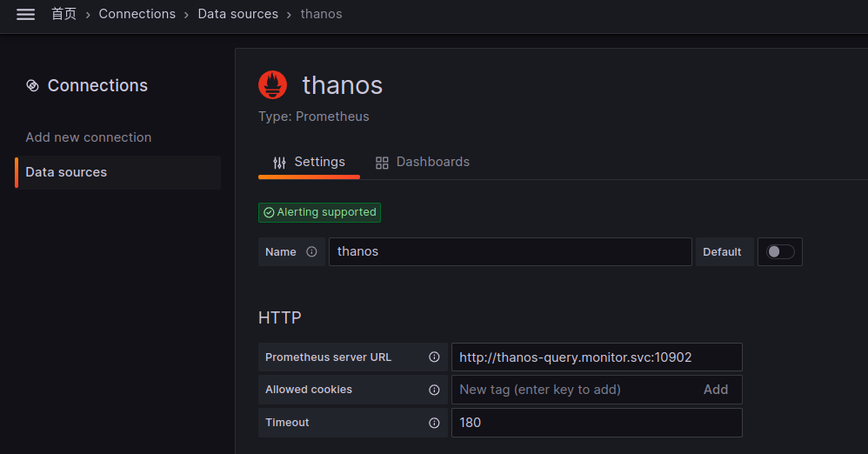This screenshot has width=868, height=454.
Task: Go to 首页 breadcrumb
Action: coord(63,14)
